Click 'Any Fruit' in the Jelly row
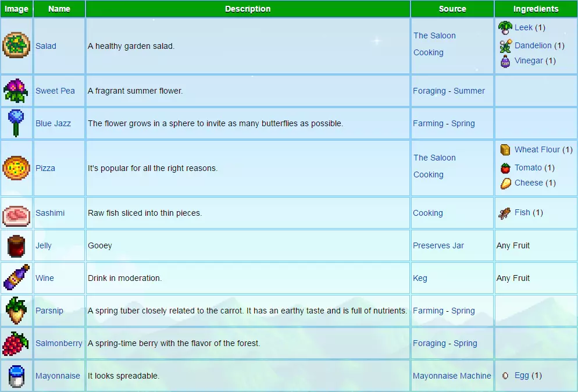 [513, 245]
